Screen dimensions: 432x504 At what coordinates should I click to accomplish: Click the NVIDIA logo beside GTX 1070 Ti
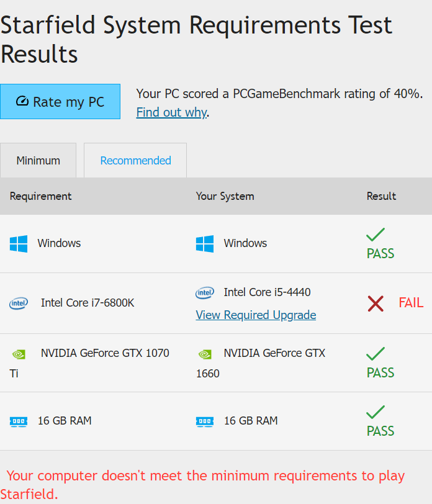(x=19, y=354)
